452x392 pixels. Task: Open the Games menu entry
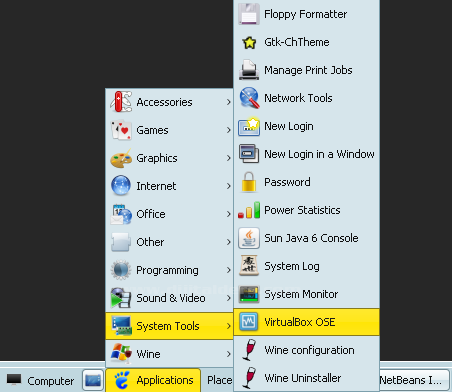[169, 130]
